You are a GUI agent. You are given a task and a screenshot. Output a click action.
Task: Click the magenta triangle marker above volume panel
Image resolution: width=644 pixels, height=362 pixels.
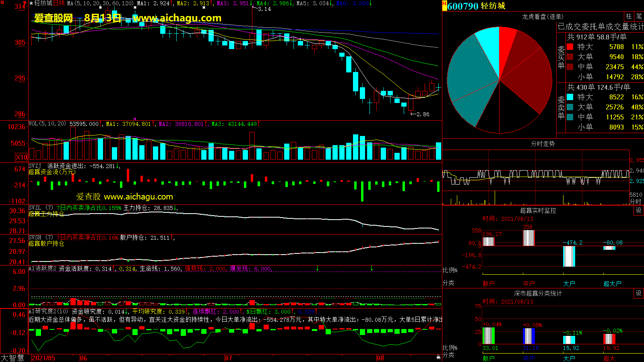[134, 119]
